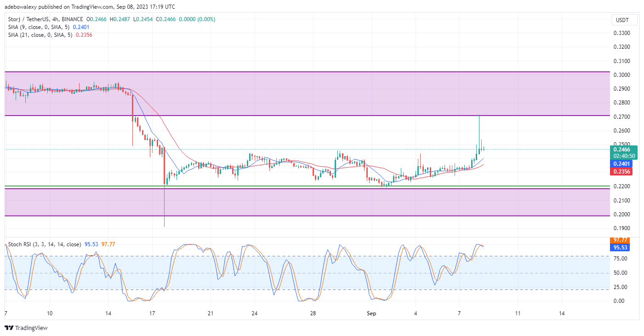This screenshot has width=644, height=336.
Task: Click the current price label 0.2466
Action: point(623,149)
